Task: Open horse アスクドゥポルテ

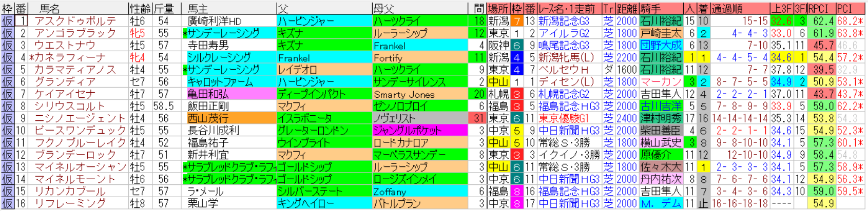Action: click(x=75, y=21)
